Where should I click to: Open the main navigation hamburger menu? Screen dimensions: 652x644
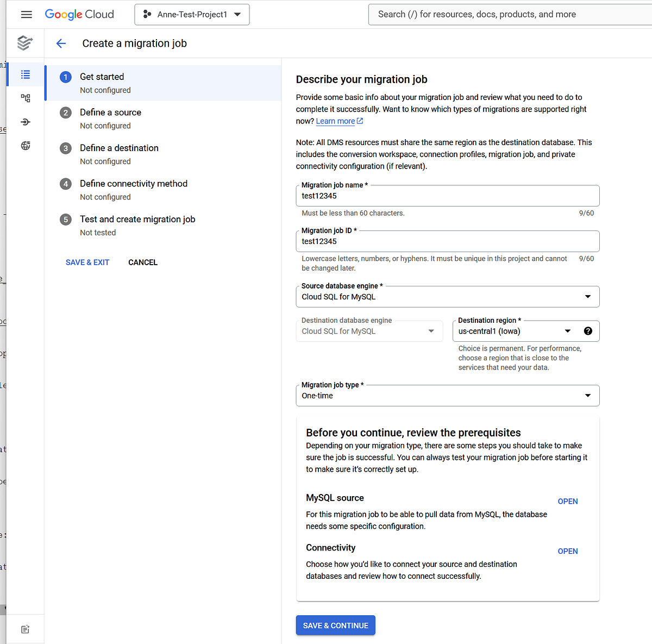click(x=26, y=15)
